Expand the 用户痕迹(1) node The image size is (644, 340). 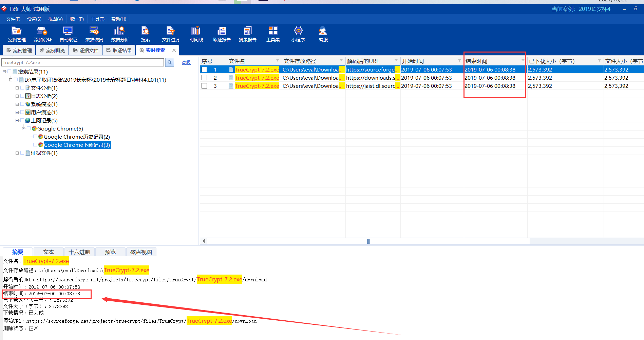pos(17,112)
